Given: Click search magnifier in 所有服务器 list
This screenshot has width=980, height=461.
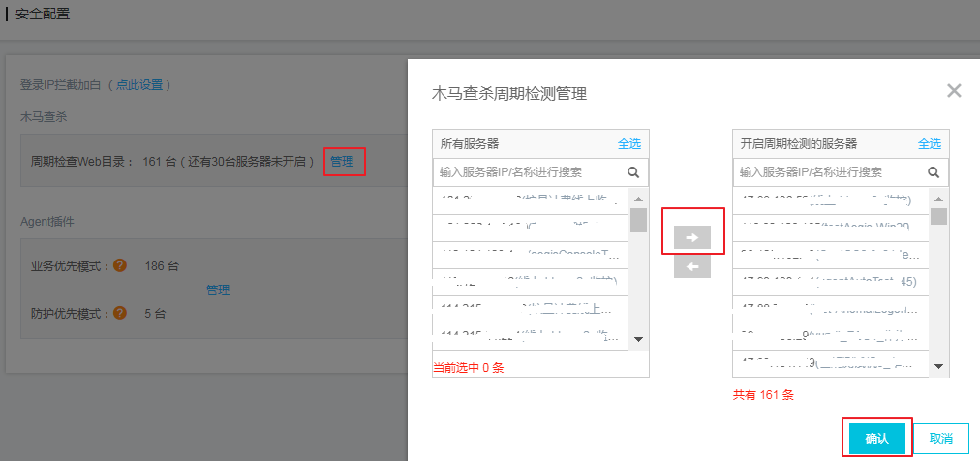Looking at the screenshot, I should click(633, 172).
